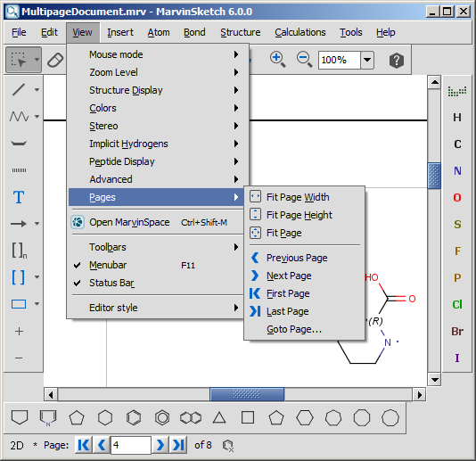Expand the rectangle tool dropdown arrow
The width and height of the screenshot is (476, 461).
[x=37, y=304]
